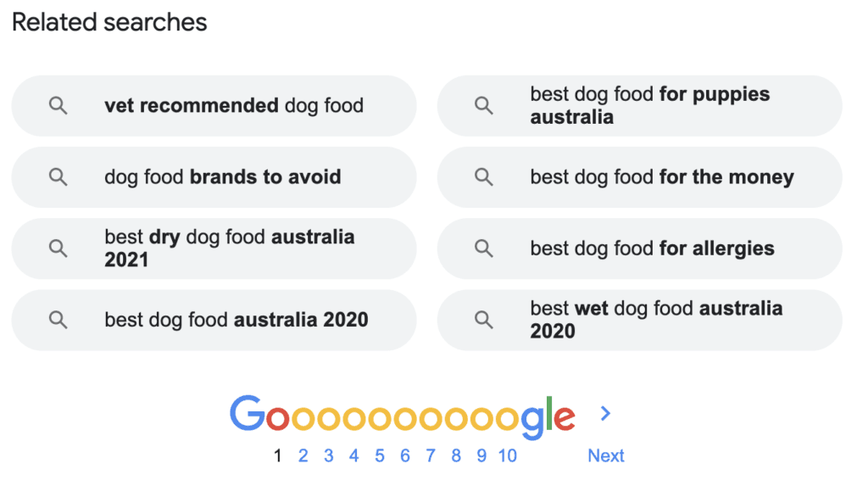
Task: Search vet recommended dog food suggestion
Action: (234, 106)
